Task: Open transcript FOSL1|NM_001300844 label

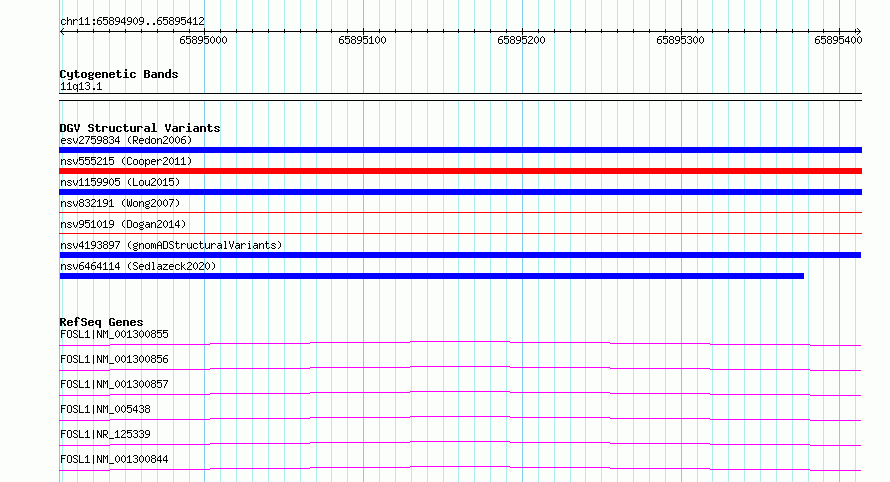Action: coord(114,459)
